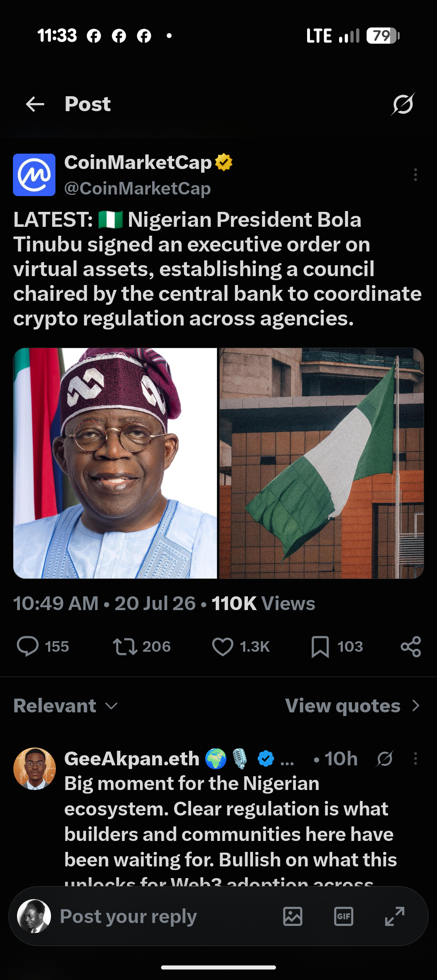Repost using the icon showing 206
The image size is (437, 980).
click(125, 646)
